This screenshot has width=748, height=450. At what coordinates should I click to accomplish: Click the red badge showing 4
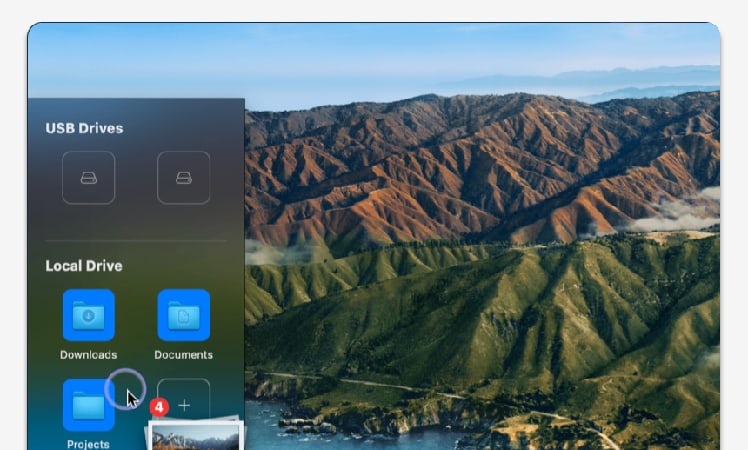pos(158,408)
